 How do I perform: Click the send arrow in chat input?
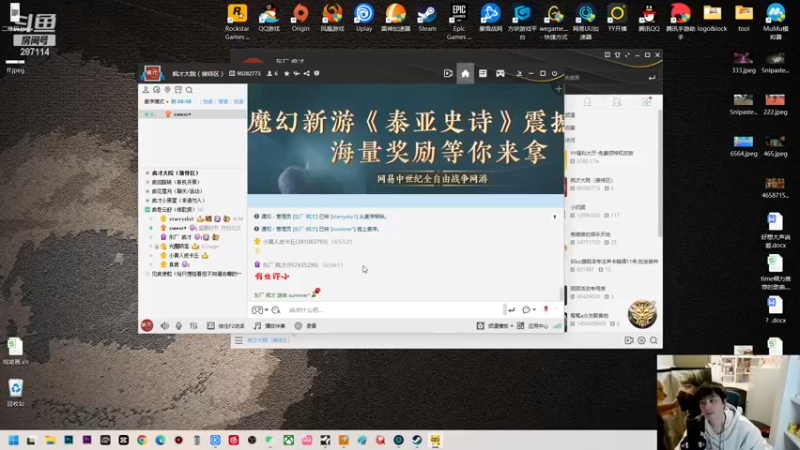tap(511, 310)
